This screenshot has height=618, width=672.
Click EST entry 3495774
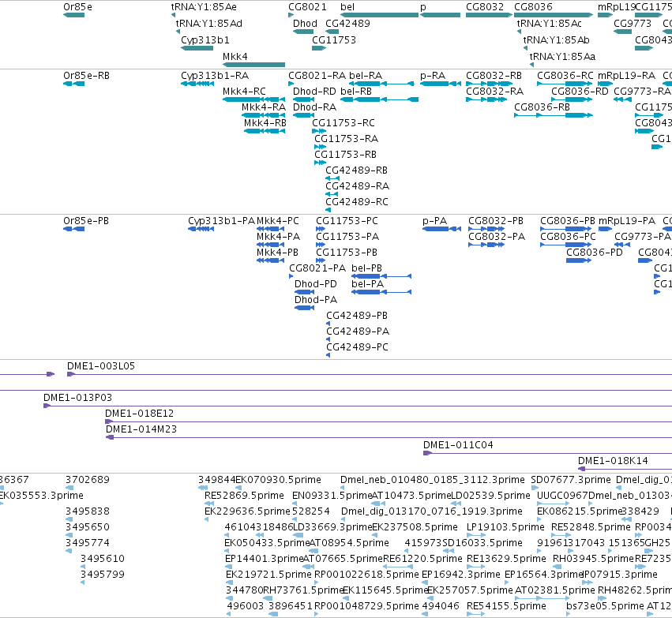88,543
